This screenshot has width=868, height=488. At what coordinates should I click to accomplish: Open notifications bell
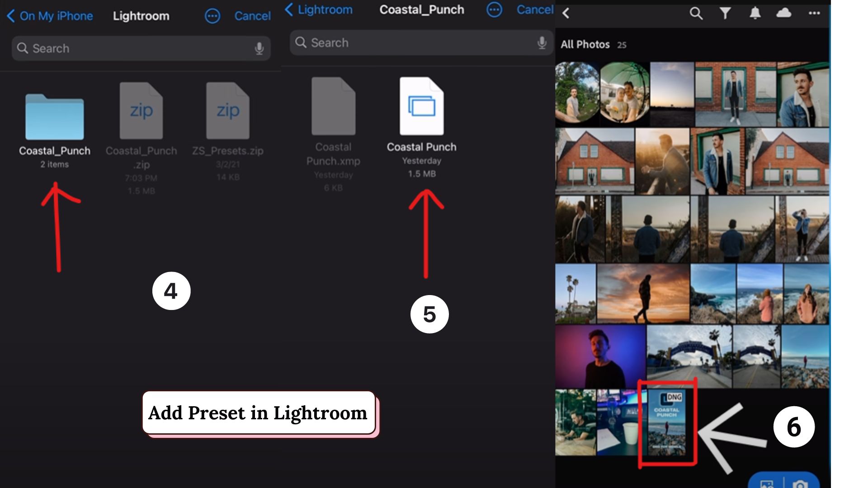(x=755, y=13)
